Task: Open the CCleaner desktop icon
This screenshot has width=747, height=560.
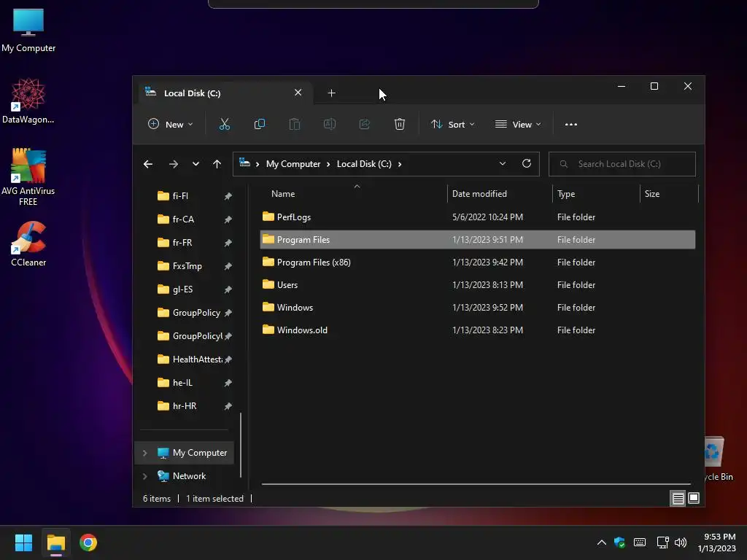Action: point(28,244)
